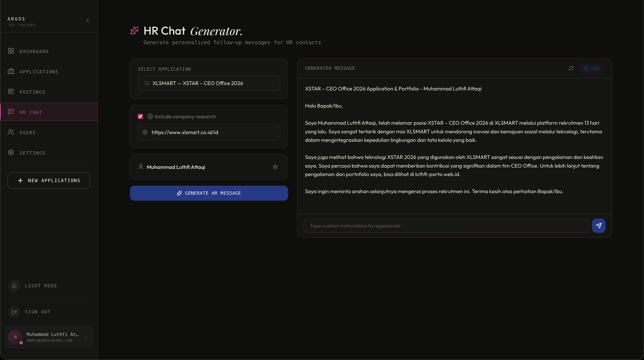Click the New Applications button
This screenshot has width=644, height=360.
pyautogui.click(x=49, y=181)
